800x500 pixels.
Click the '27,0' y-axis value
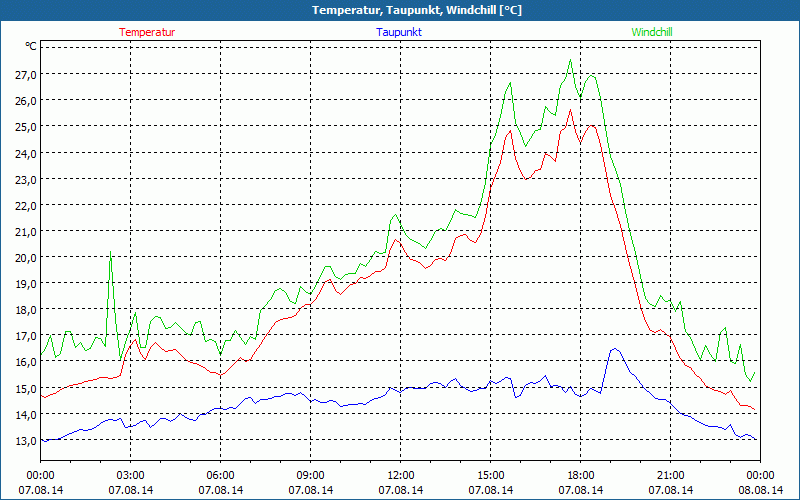[x=26, y=74]
